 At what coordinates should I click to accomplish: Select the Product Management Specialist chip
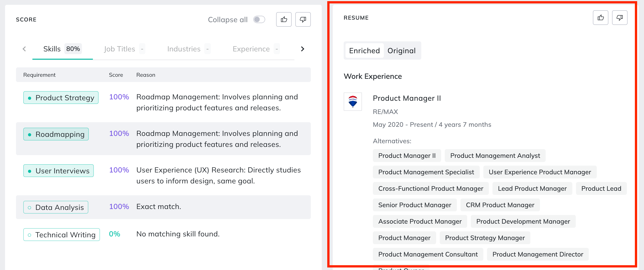tap(426, 172)
